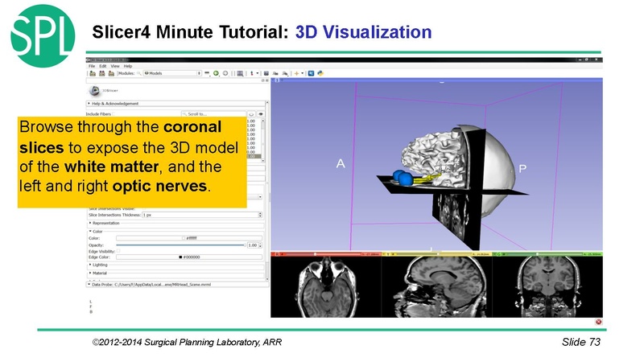
Task: Toggle the crosshair toolbar icon
Action: tap(296, 73)
